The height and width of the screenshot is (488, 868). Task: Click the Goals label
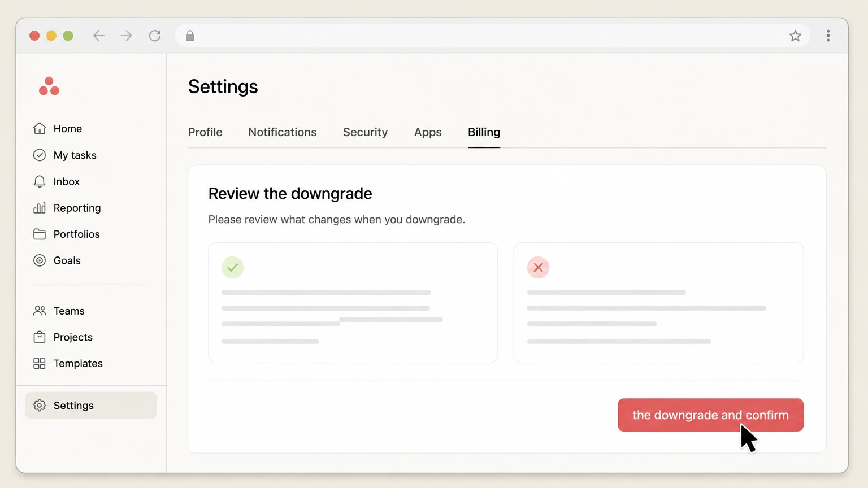(67, 260)
